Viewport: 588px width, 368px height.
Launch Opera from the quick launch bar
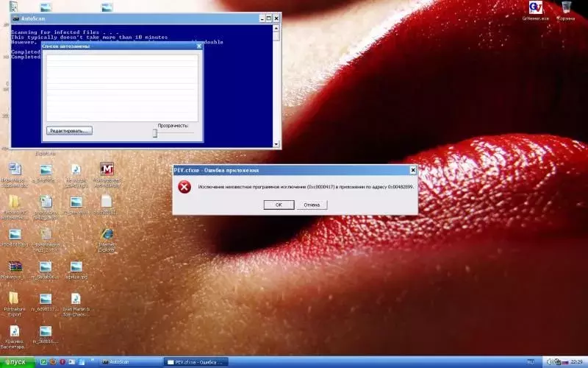62,362
